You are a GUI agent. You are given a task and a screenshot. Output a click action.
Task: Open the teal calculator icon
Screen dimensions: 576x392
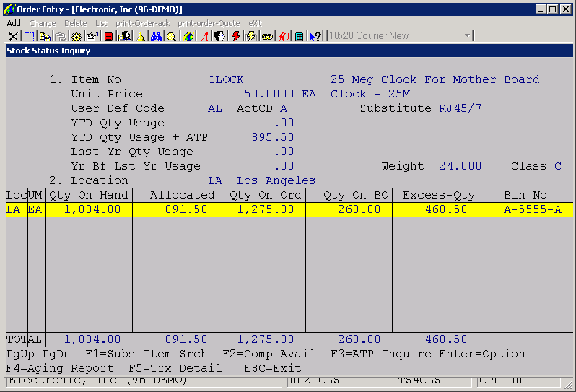tap(300, 36)
